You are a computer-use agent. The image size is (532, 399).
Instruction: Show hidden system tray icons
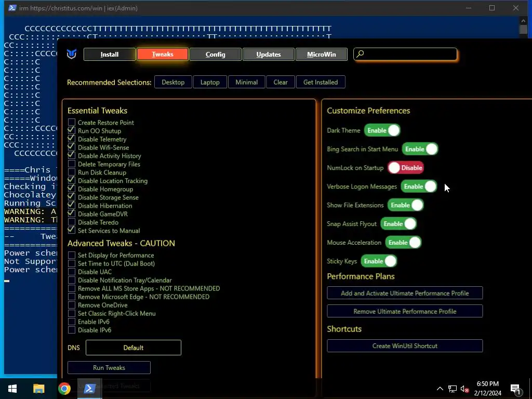[x=440, y=389]
